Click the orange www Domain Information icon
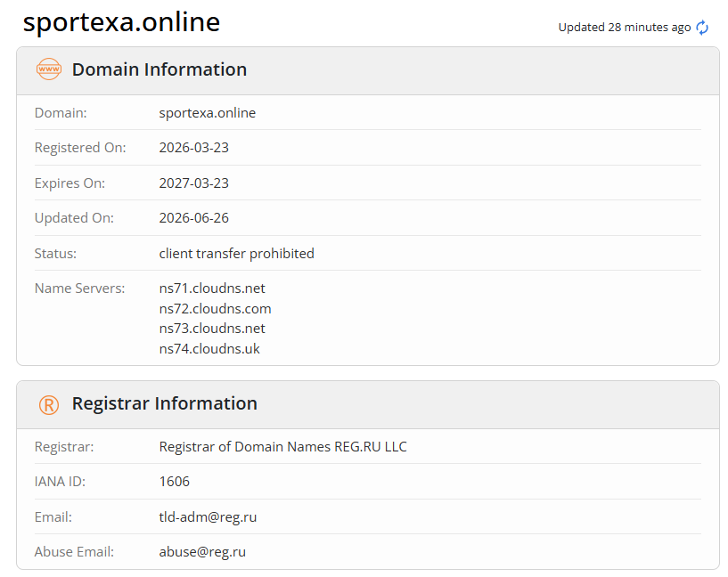Image resolution: width=728 pixels, height=577 pixels. (49, 69)
